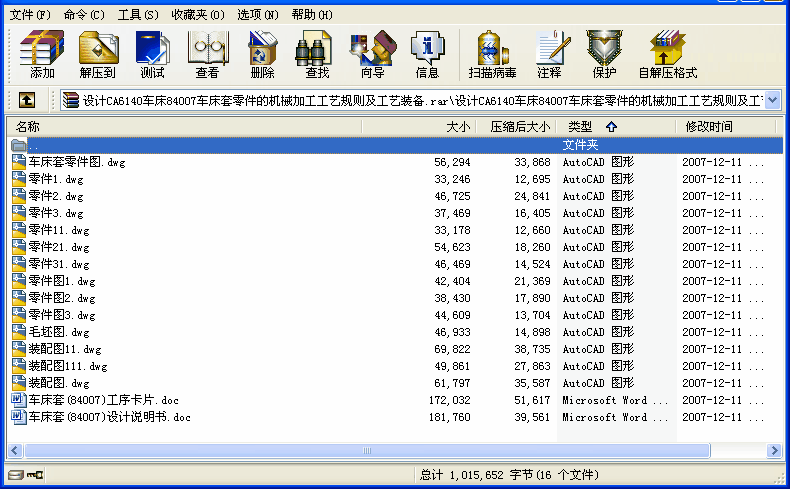Sort by 压缩后大小 column header
Viewport: 790px width, 489px height.
tap(516, 126)
